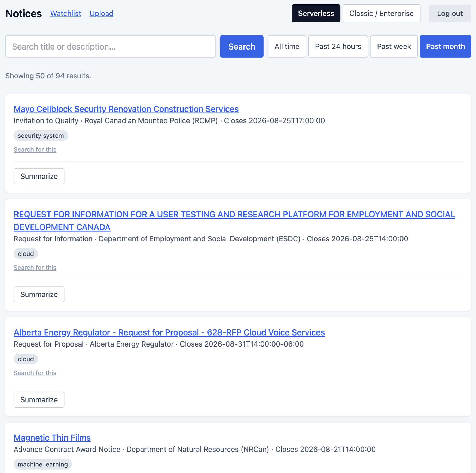Focus the search title or description field
476x473 pixels.
click(x=111, y=46)
